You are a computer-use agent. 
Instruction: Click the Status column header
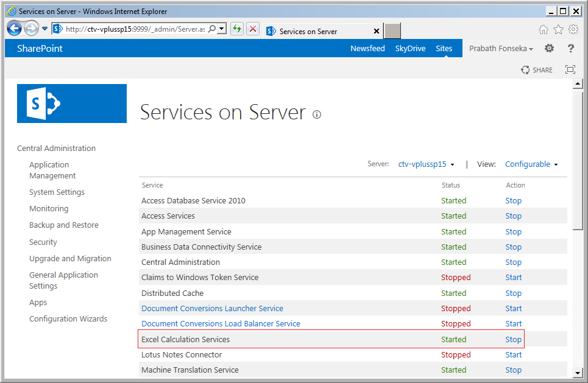451,185
